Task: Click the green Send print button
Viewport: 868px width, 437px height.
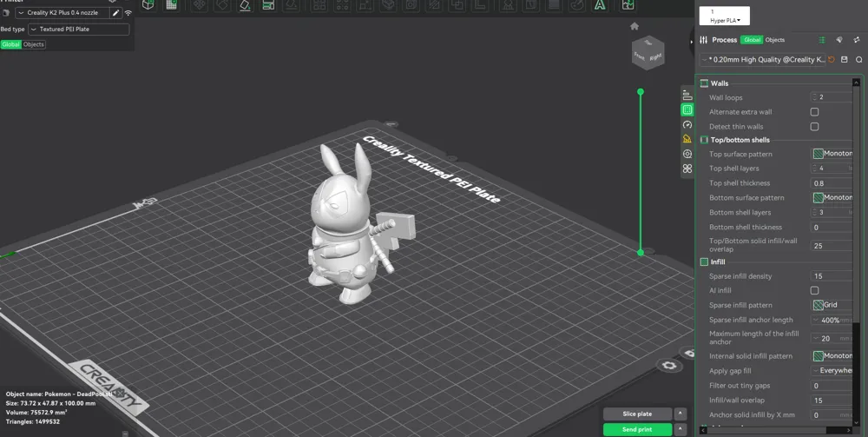Action: click(637, 429)
